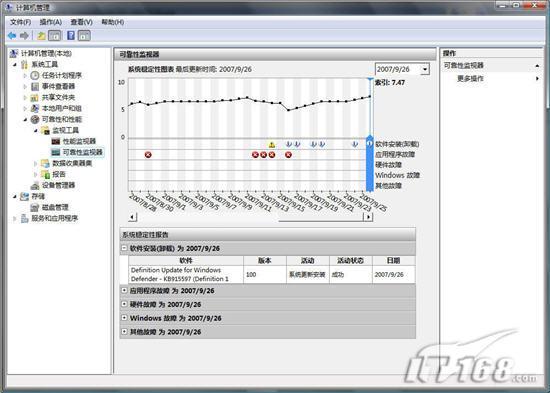The width and height of the screenshot is (550, 393).
Task: Open 数据收集器集 tree node
Action: (72, 163)
